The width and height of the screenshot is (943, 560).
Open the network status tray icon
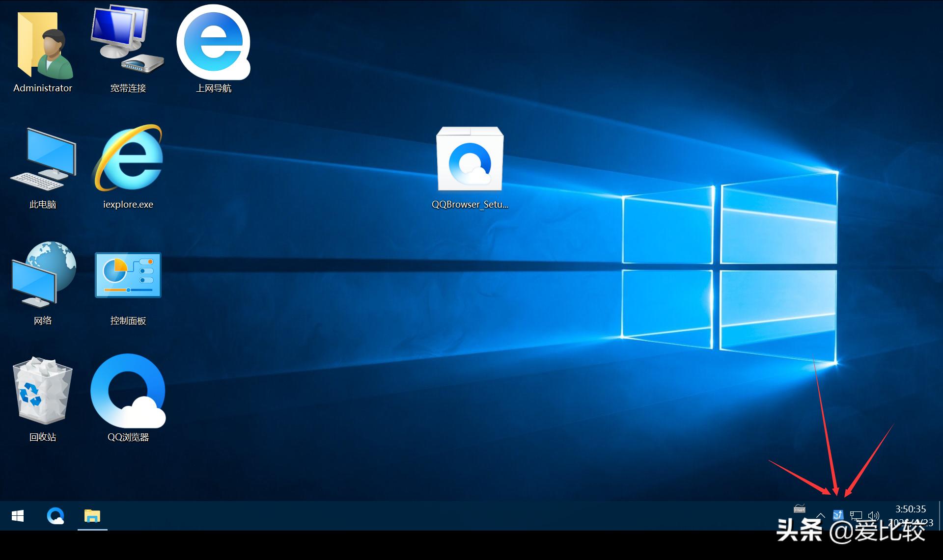tap(856, 515)
